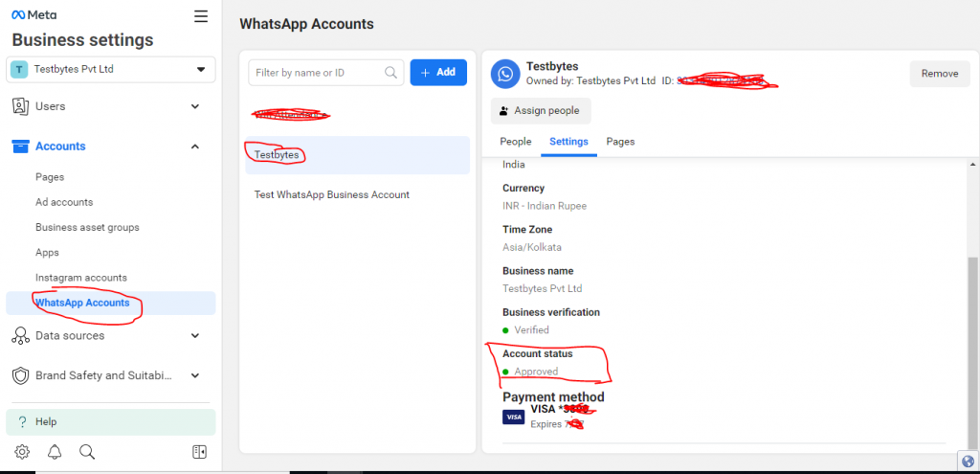Click the magnifier in the filter box
The width and height of the screenshot is (980, 474).
tap(390, 73)
